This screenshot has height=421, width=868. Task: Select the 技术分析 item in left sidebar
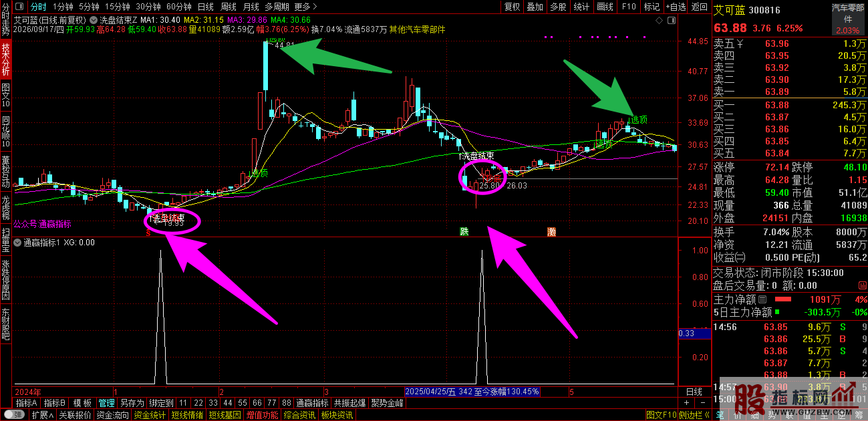[5, 59]
